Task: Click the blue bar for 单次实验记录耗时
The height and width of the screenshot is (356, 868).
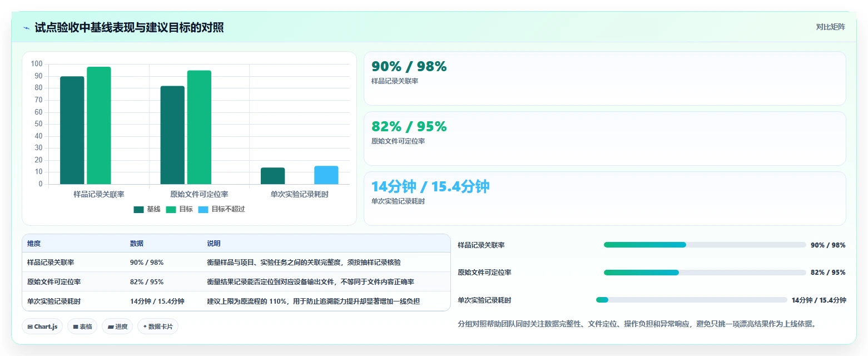Action: tap(326, 175)
